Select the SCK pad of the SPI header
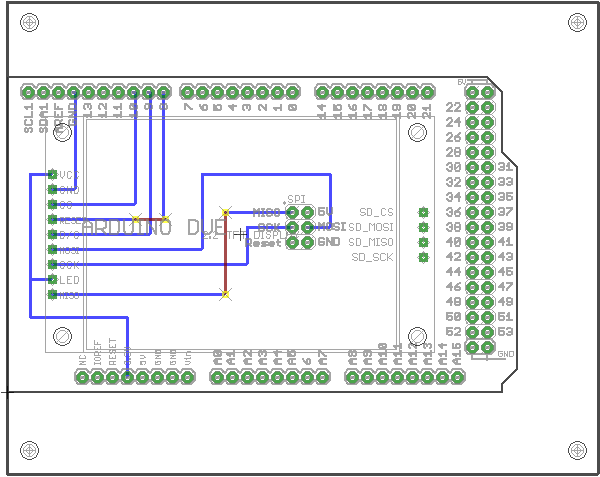This screenshot has height=477, width=600. click(292, 227)
